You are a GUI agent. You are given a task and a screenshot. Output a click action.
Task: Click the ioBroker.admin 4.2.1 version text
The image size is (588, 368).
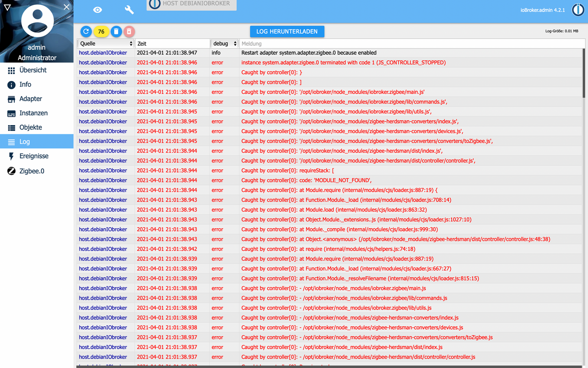[542, 10]
